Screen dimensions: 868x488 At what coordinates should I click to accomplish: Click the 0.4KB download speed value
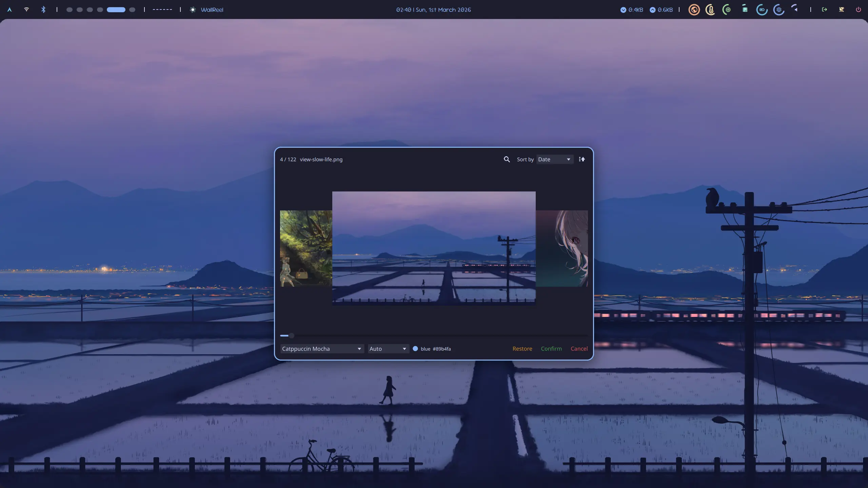(636, 10)
